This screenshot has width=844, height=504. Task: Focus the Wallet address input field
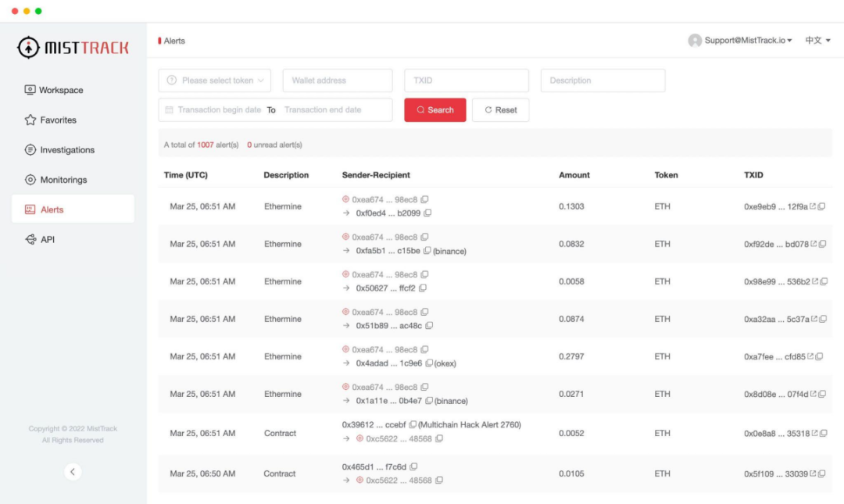point(337,80)
